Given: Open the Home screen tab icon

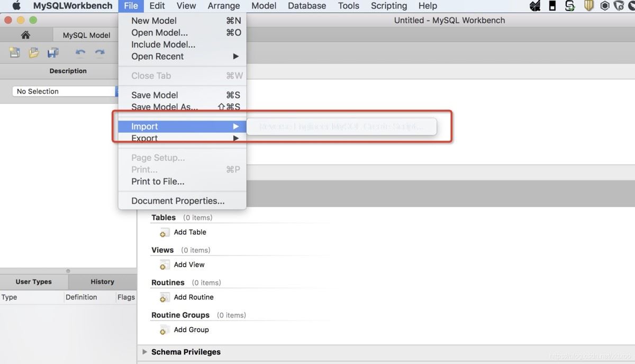Looking at the screenshot, I should (x=25, y=35).
